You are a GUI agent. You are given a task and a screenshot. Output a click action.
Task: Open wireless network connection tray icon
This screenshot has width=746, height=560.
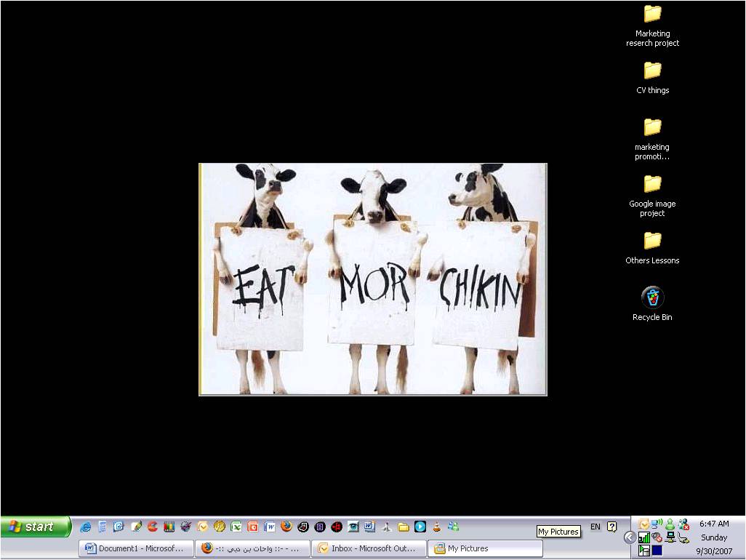[x=657, y=524]
